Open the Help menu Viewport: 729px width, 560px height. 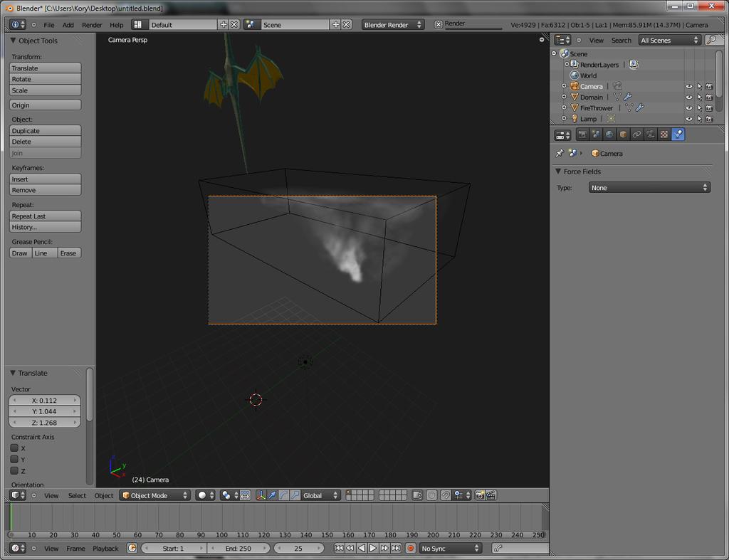[x=116, y=25]
